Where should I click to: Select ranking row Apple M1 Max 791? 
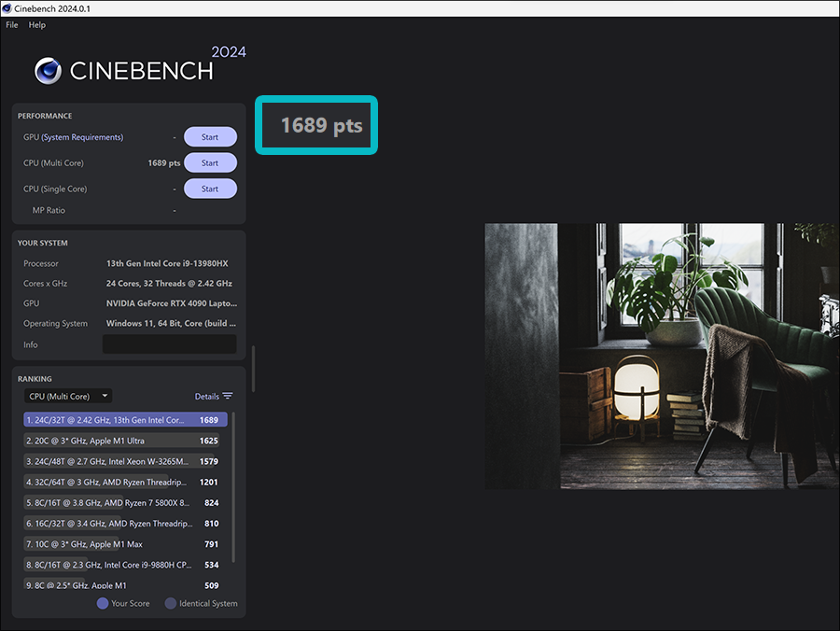click(x=122, y=544)
